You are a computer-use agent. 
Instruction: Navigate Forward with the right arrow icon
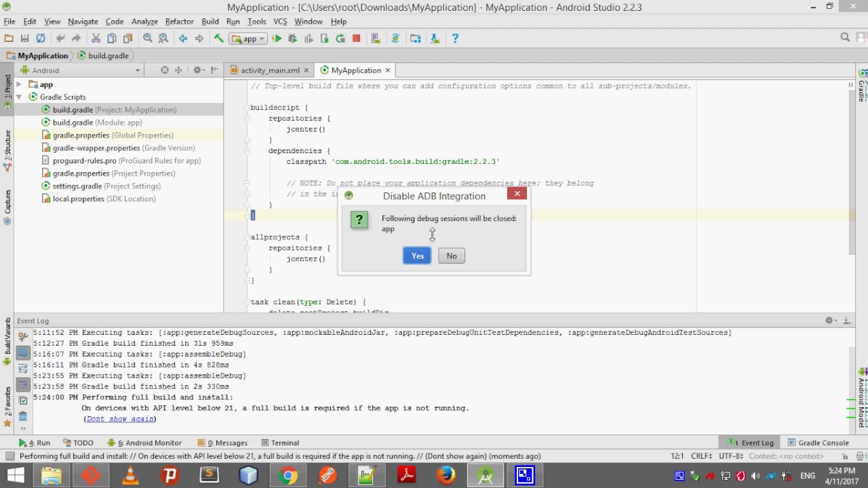(199, 39)
